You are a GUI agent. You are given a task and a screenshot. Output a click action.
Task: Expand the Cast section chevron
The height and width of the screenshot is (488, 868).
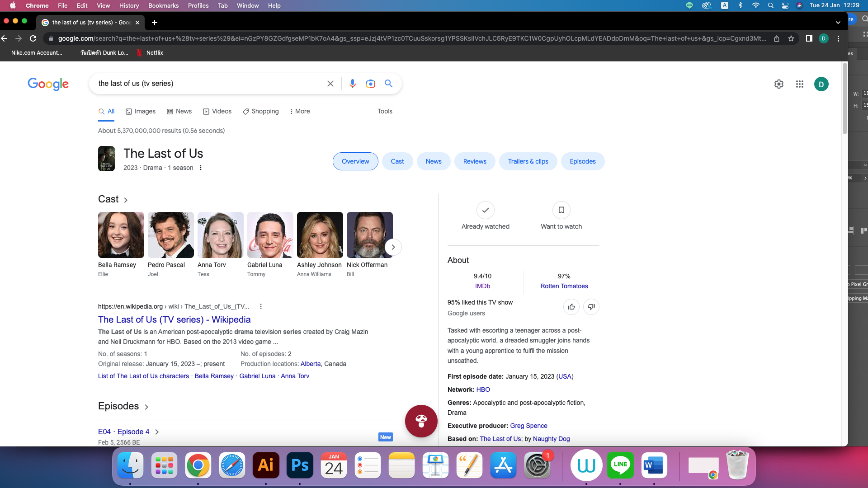126,200
